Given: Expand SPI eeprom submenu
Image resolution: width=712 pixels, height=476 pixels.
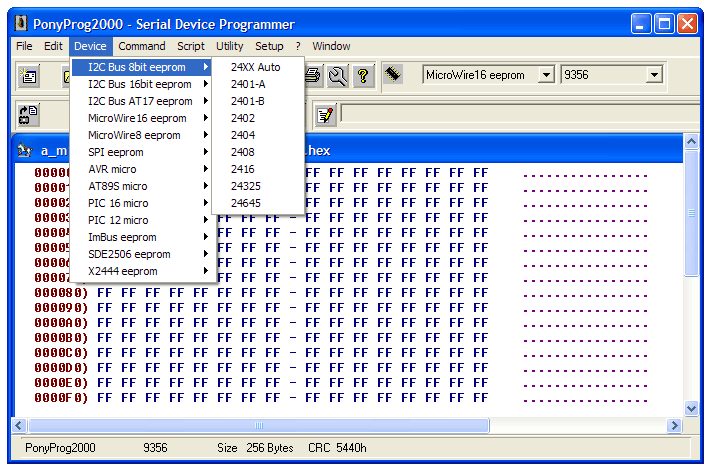Looking at the screenshot, I should pos(143,152).
